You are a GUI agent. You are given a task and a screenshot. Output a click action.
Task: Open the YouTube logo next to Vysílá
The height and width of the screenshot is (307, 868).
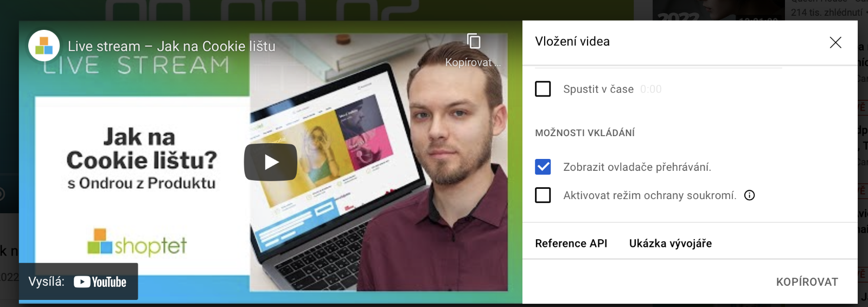(100, 282)
